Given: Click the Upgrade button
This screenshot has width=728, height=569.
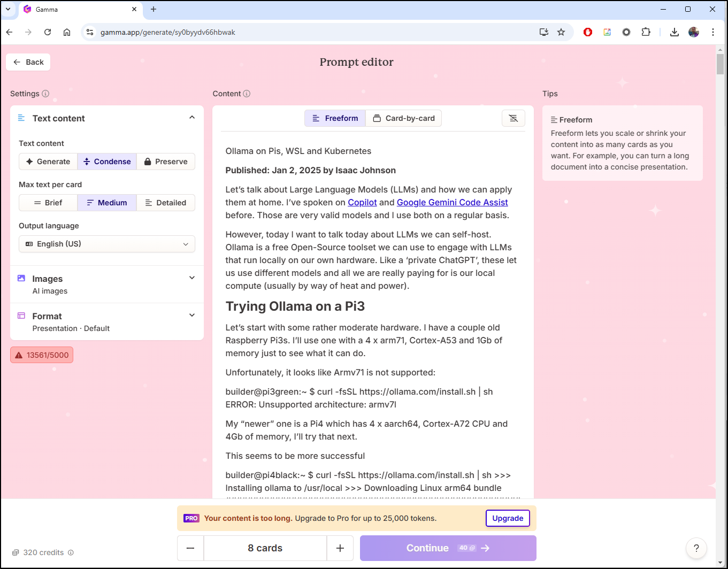Looking at the screenshot, I should (x=508, y=518).
